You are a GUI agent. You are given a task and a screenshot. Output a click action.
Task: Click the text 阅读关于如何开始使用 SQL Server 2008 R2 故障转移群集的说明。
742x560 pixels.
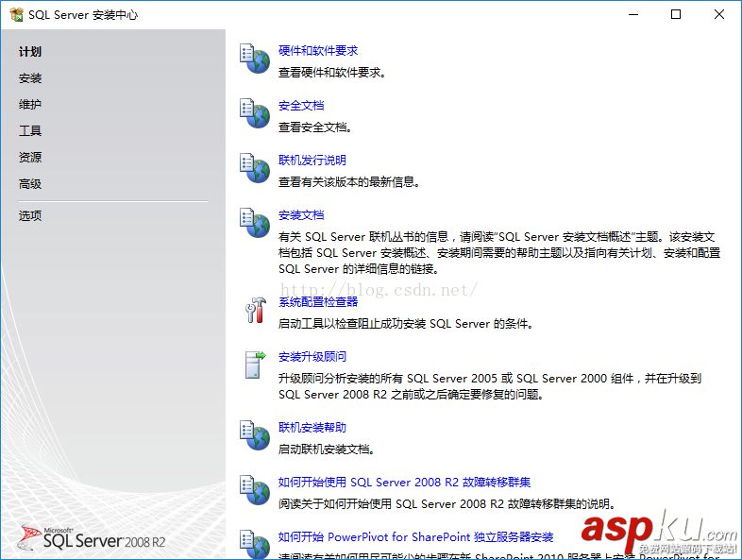(x=447, y=504)
